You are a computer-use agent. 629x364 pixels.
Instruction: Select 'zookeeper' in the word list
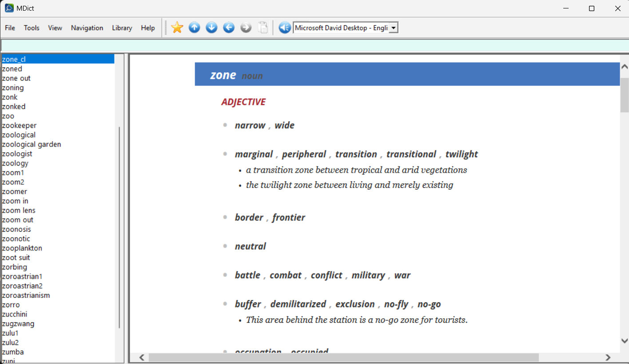pos(19,126)
